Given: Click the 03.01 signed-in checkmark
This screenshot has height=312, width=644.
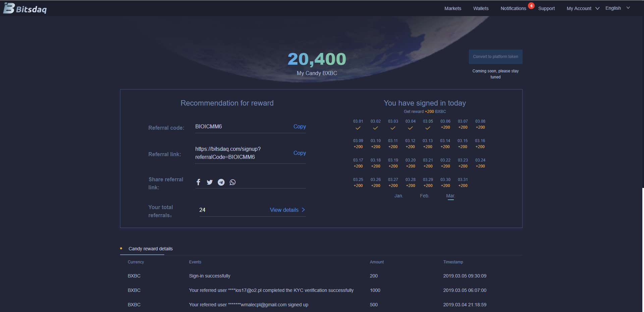Looking at the screenshot, I should (358, 128).
